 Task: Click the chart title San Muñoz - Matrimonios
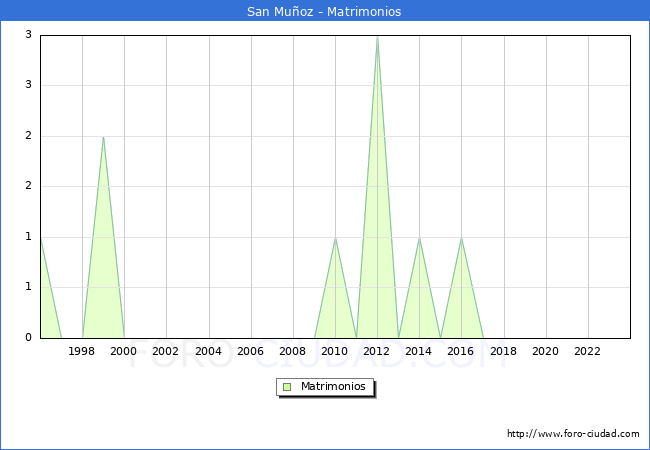point(324,12)
